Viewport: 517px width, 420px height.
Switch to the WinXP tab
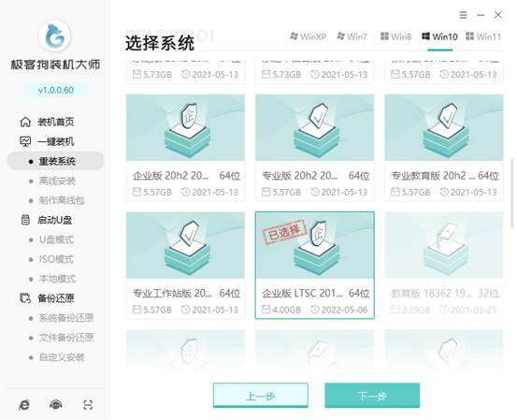[x=308, y=36]
